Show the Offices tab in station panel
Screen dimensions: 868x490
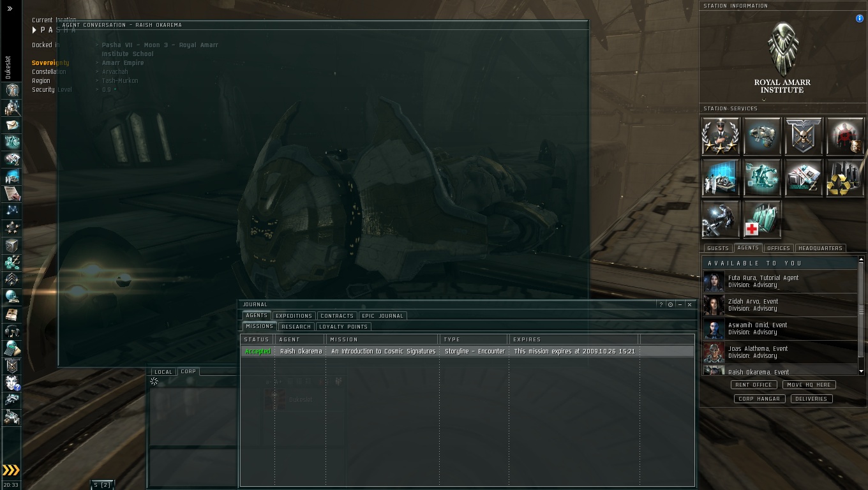pyautogui.click(x=779, y=248)
